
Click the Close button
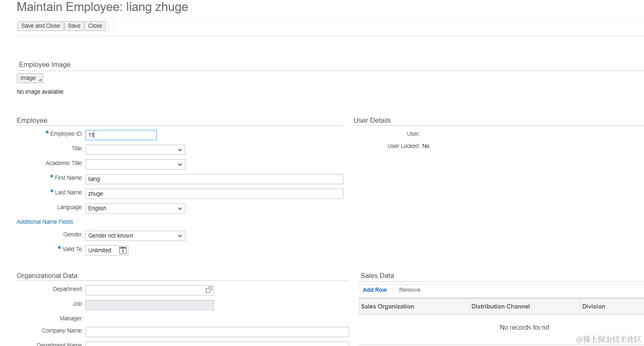95,26
